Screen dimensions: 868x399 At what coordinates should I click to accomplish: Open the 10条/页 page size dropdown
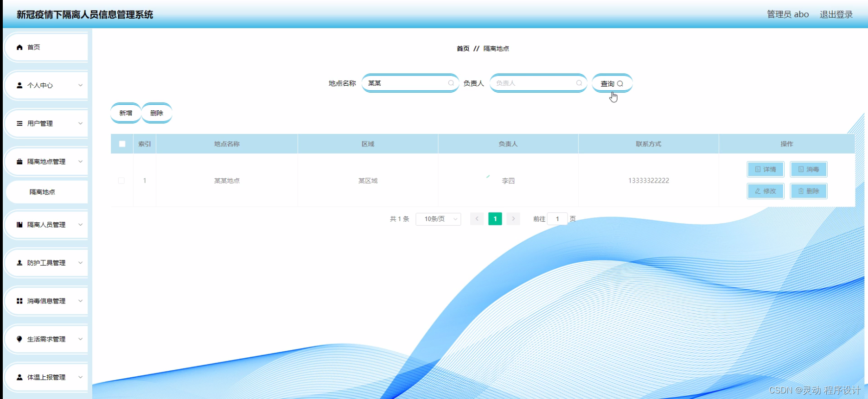(x=438, y=219)
